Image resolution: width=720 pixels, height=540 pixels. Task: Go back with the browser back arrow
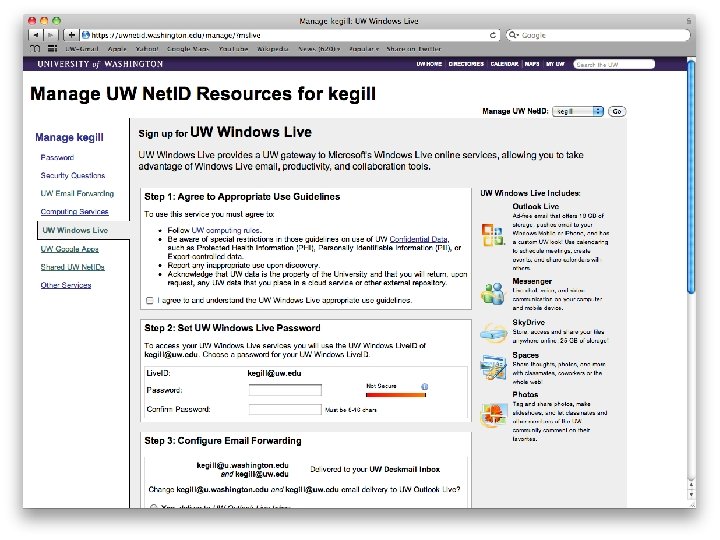pyautogui.click(x=35, y=35)
